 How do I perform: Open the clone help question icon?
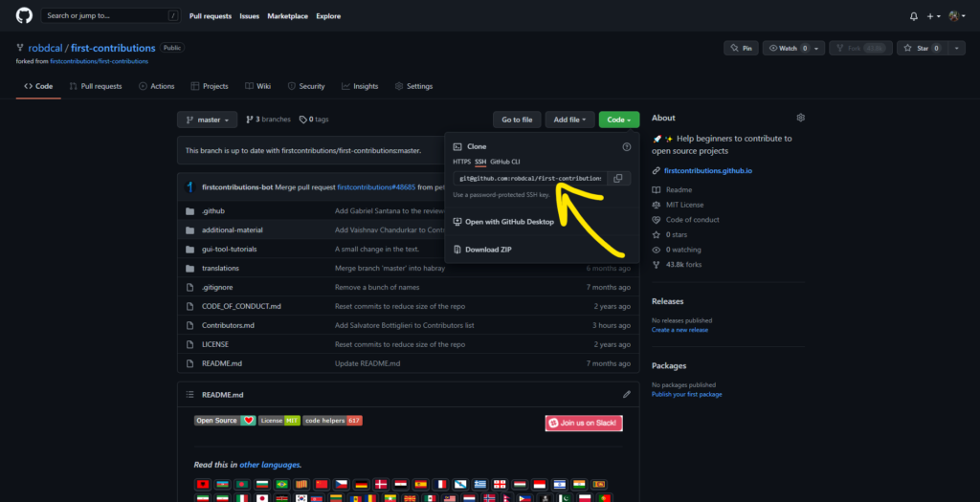(x=626, y=146)
